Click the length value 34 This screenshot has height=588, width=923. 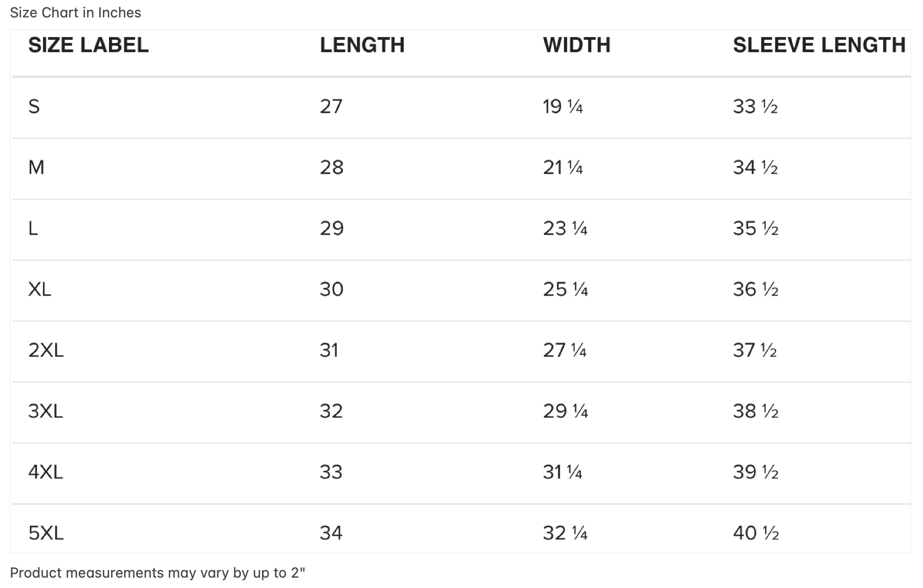click(x=331, y=533)
